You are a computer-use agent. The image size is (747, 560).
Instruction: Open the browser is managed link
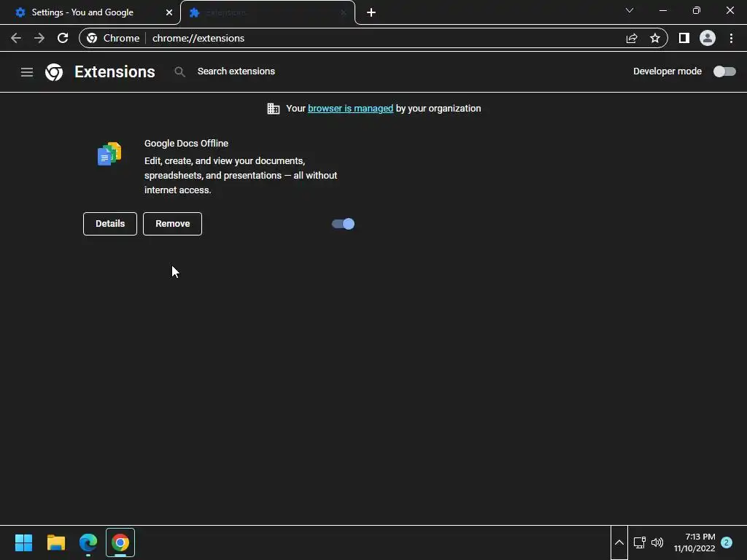[350, 109]
